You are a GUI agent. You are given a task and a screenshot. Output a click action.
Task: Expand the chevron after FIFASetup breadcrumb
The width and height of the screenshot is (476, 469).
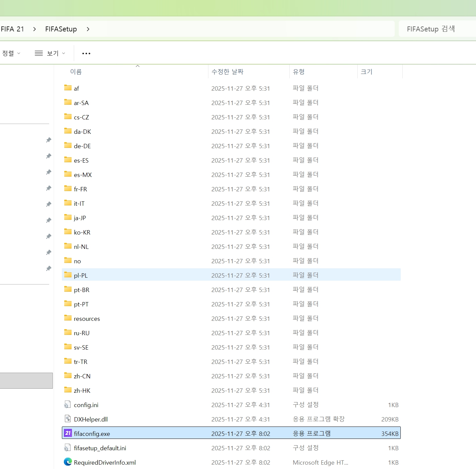pyautogui.click(x=88, y=29)
